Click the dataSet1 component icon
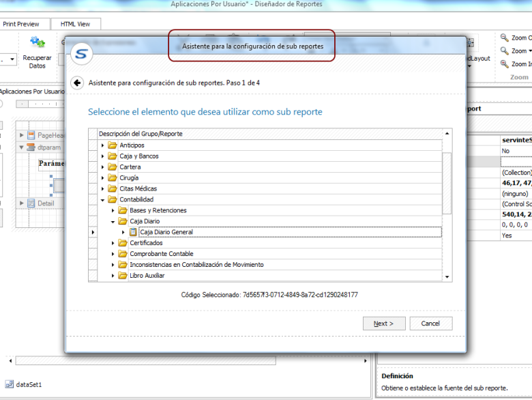The height and width of the screenshot is (400, 532). (x=9, y=384)
